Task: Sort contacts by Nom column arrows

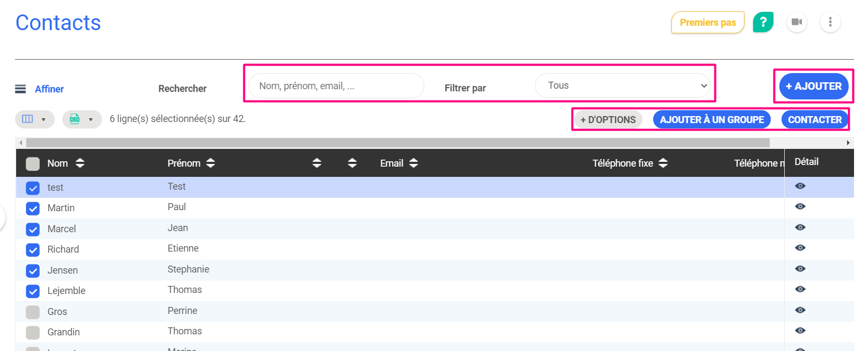Action: coord(80,163)
